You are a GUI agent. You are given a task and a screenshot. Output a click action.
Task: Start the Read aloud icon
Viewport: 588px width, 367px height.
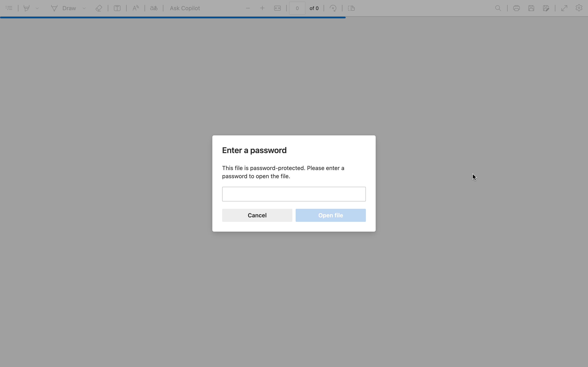pyautogui.click(x=136, y=8)
